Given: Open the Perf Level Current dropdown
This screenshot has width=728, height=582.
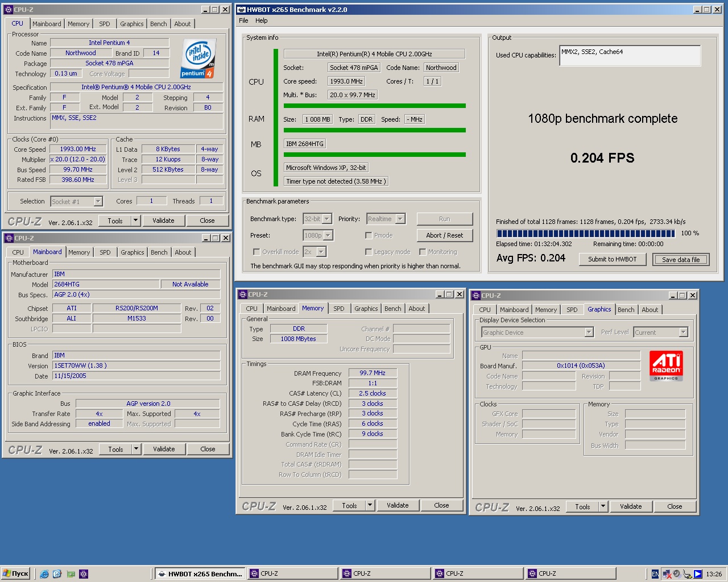Looking at the screenshot, I should 684,332.
